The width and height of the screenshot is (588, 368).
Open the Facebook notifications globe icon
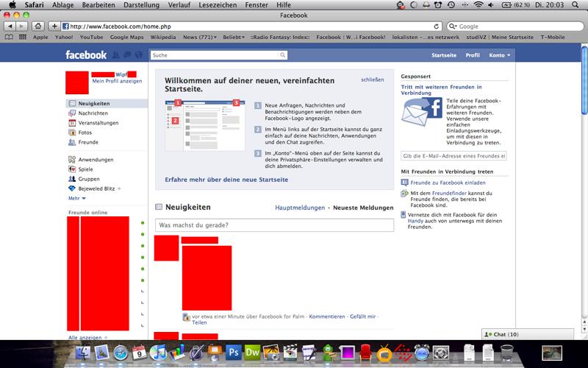pos(139,54)
